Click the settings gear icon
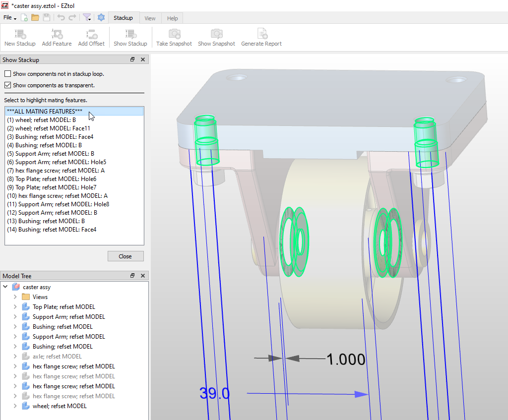The width and height of the screenshot is (508, 420). (101, 17)
